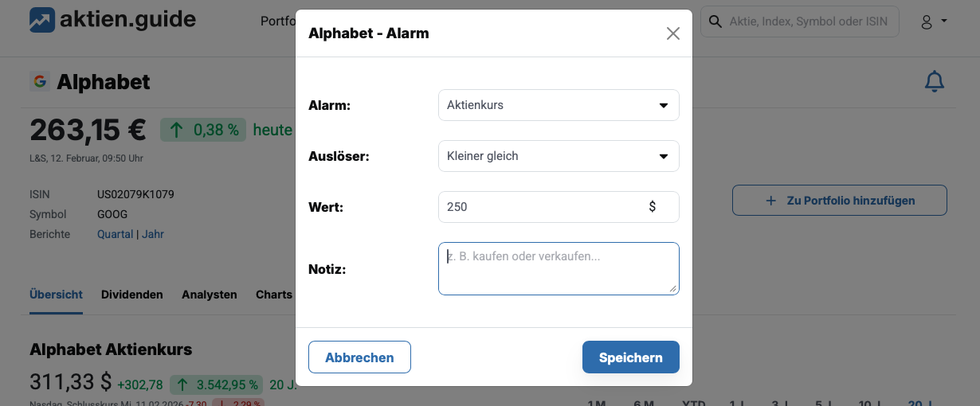980x406 pixels.
Task: Expand the Alarm dropdown showing Aktienkurs
Action: tap(559, 105)
